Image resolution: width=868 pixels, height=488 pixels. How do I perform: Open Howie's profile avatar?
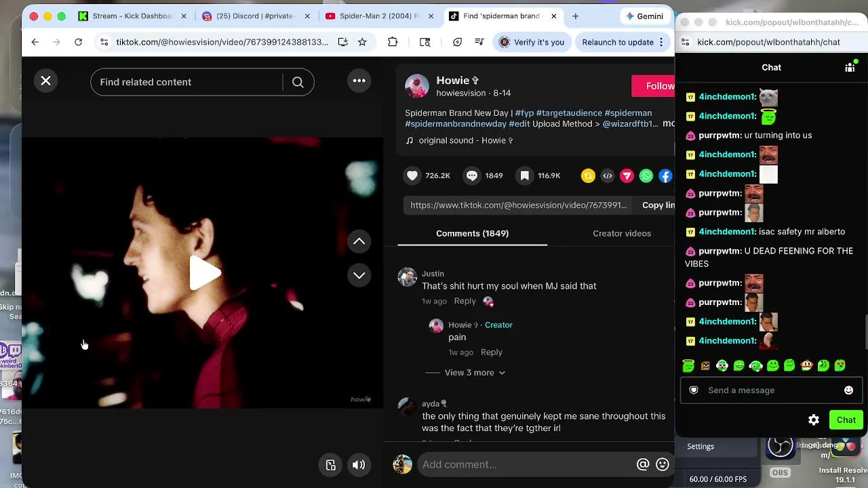pyautogui.click(x=417, y=86)
